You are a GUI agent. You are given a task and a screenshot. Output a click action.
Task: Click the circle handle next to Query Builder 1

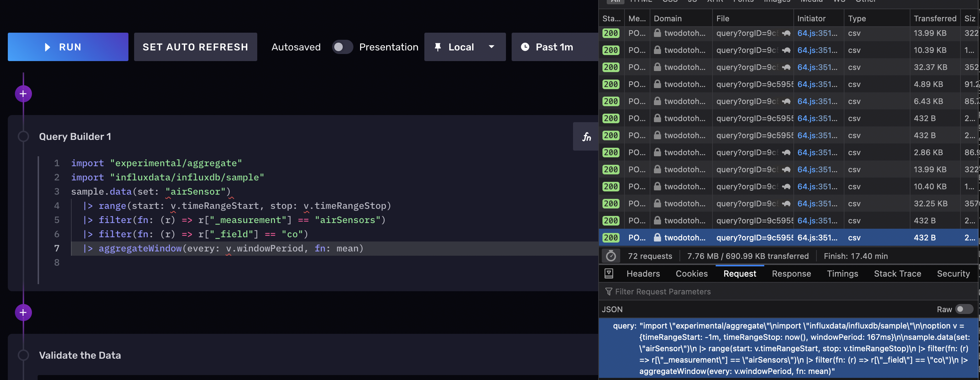point(23,136)
